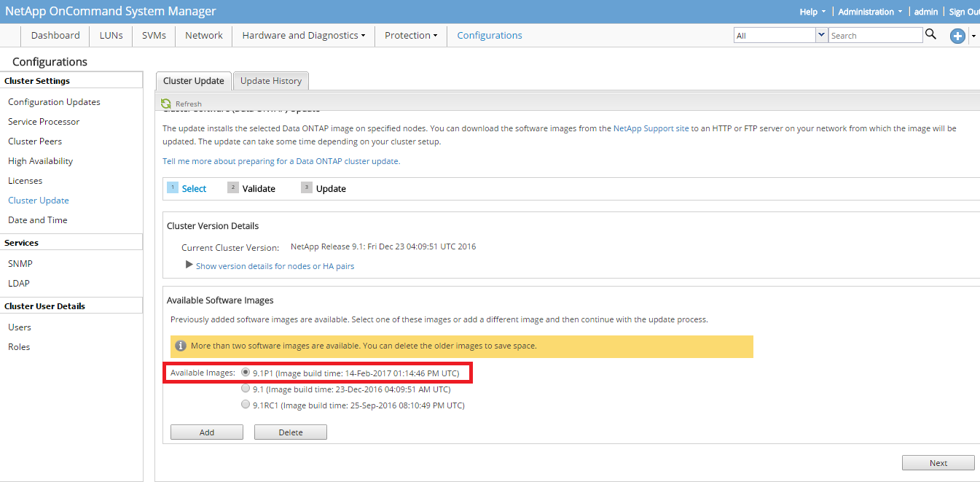The height and width of the screenshot is (482, 980).
Task: Switch to the Cluster Update tab
Action: click(193, 81)
